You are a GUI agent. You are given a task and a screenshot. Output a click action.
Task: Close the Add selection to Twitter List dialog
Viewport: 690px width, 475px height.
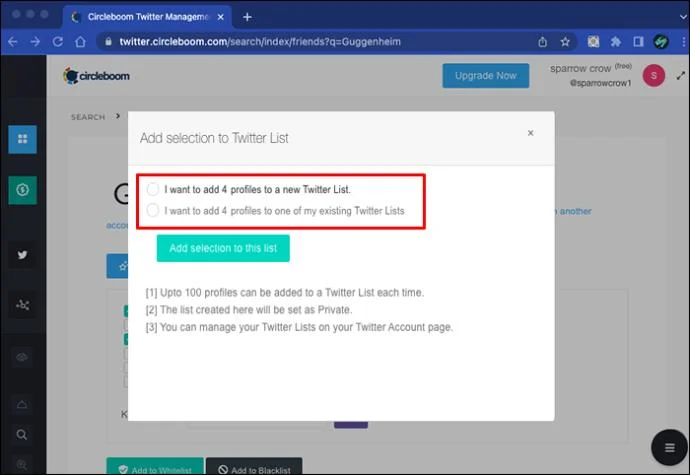(531, 133)
